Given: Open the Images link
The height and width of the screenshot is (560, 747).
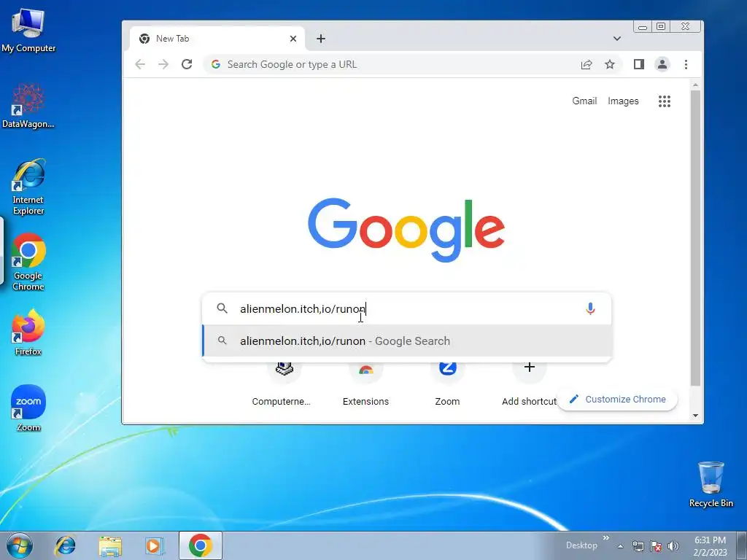Looking at the screenshot, I should coord(623,101).
